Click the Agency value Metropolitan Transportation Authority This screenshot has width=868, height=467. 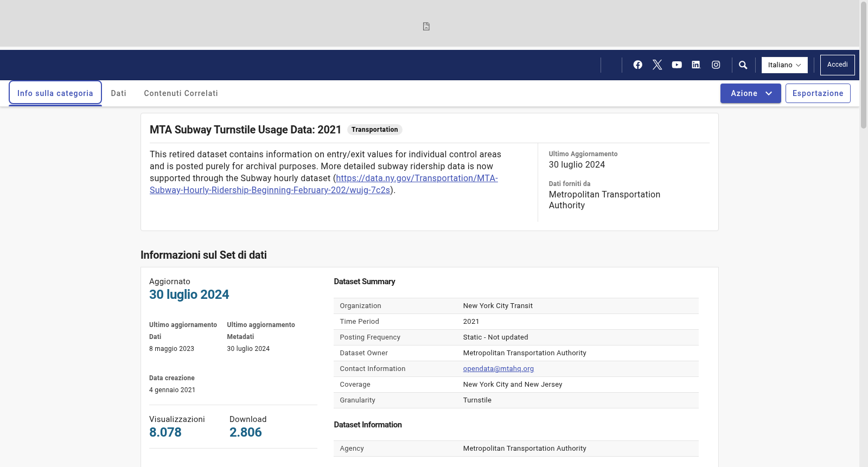click(525, 449)
